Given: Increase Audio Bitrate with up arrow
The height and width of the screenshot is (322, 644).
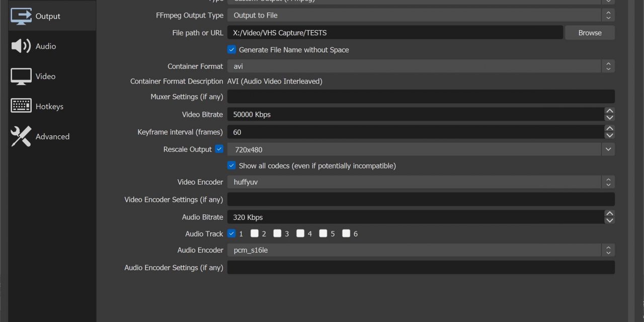Looking at the screenshot, I should 609,214.
